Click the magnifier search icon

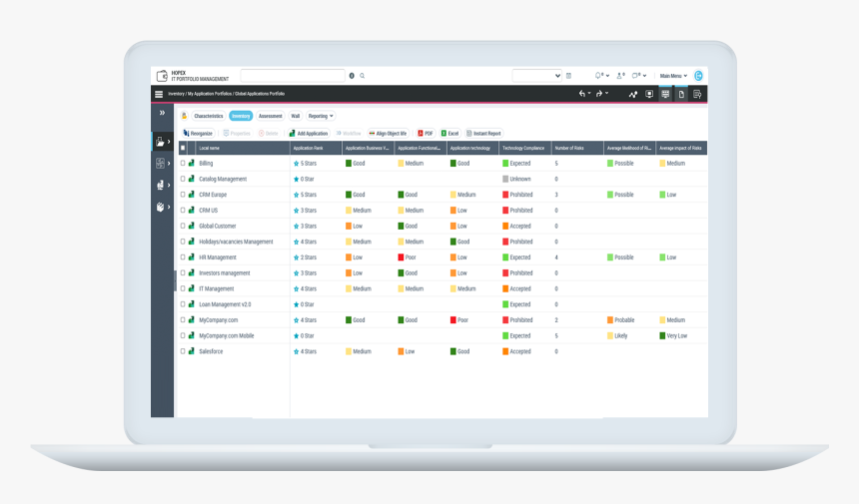(x=363, y=76)
